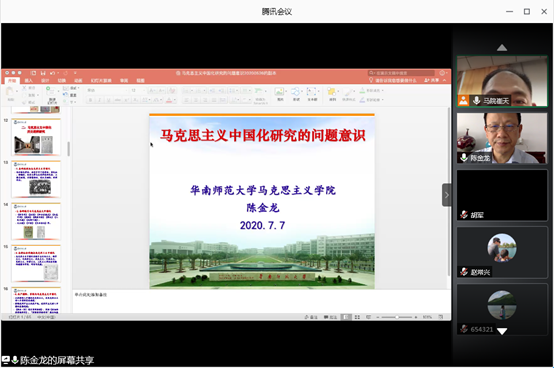Image resolution: width=554 pixels, height=368 pixels.
Task: Insert a picture via the 图片 ribbon icon
Action: (x=280, y=94)
